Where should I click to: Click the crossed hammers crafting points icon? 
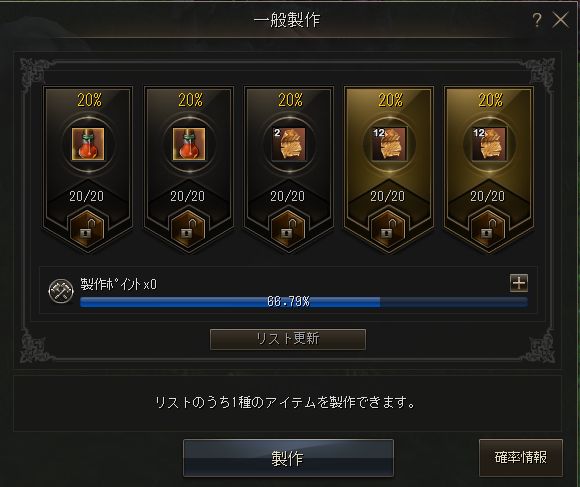coord(61,291)
